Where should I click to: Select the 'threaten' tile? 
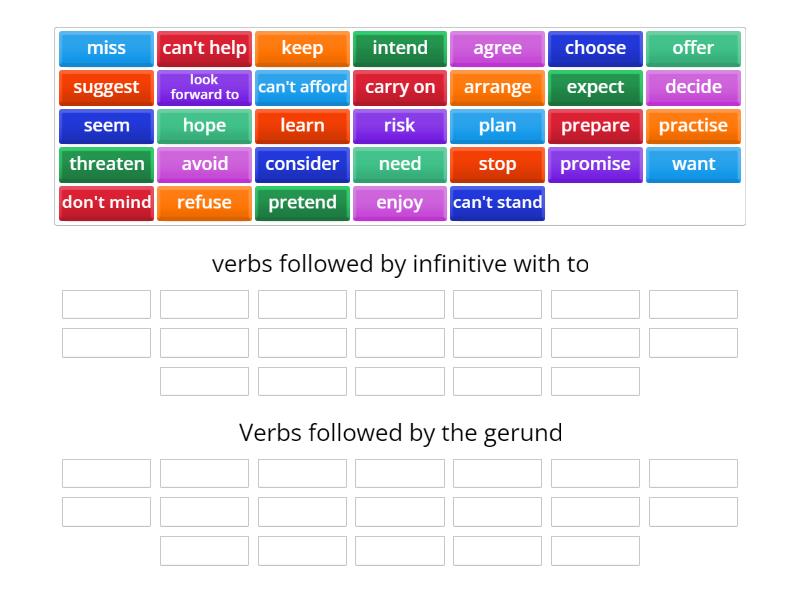pos(106,164)
